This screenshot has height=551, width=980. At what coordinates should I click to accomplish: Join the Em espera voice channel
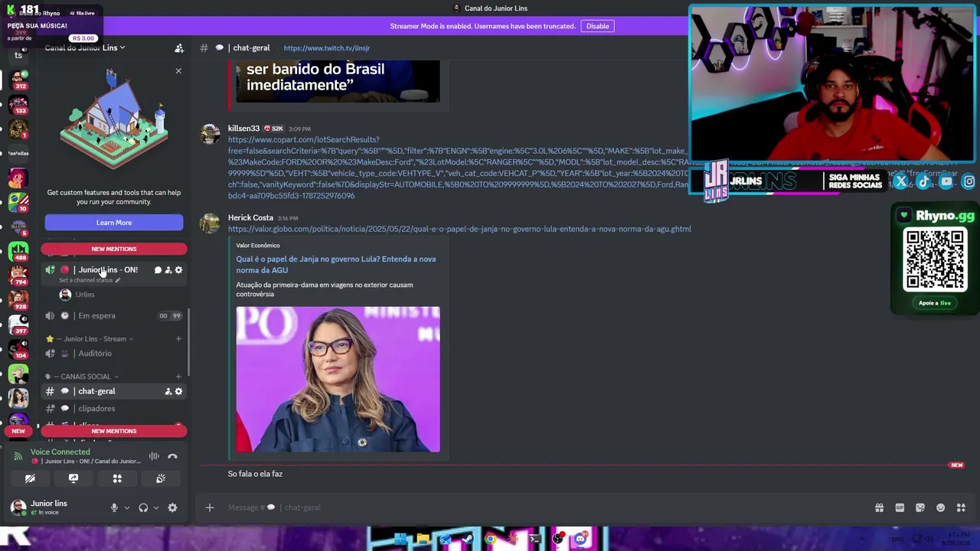click(x=114, y=315)
